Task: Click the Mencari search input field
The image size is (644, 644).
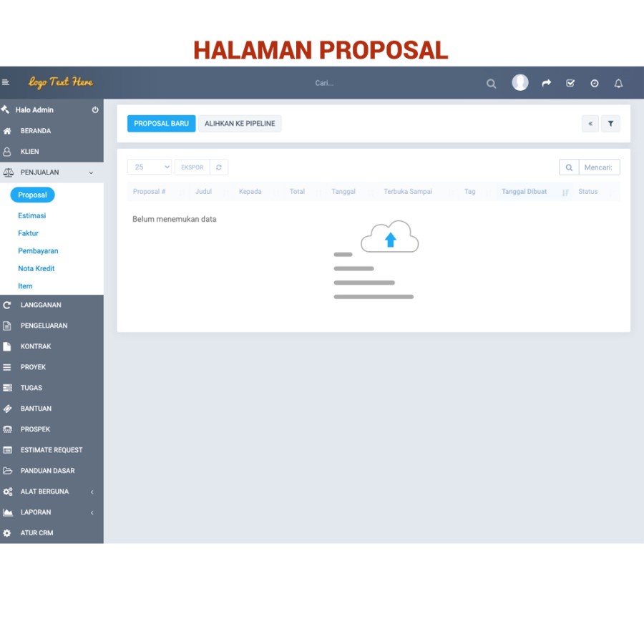Action: (x=599, y=167)
